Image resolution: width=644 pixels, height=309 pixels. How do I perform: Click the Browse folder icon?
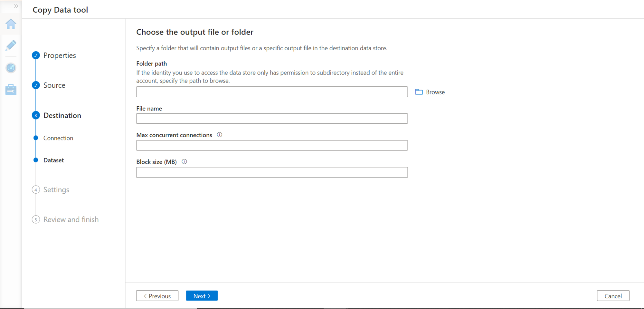(419, 92)
